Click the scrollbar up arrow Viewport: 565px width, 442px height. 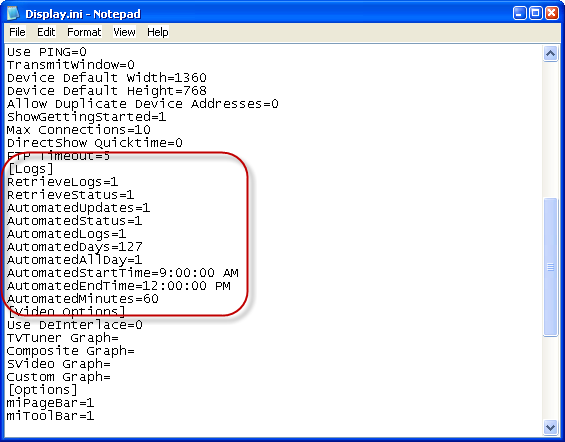pos(550,54)
